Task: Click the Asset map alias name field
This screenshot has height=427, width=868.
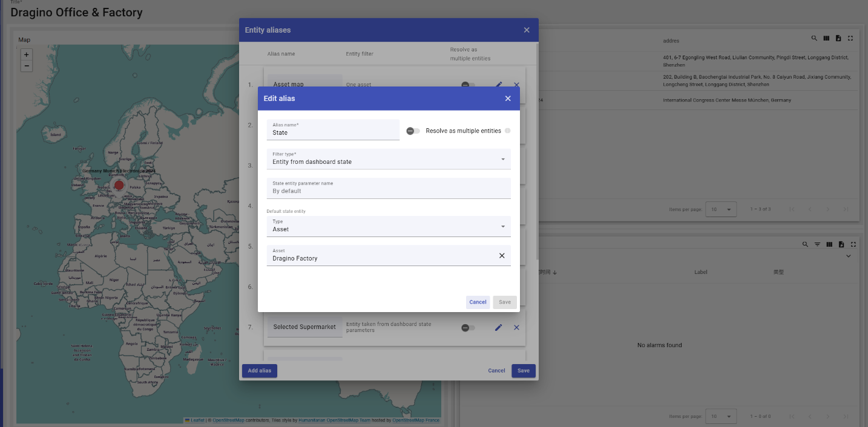Action: pos(304,85)
